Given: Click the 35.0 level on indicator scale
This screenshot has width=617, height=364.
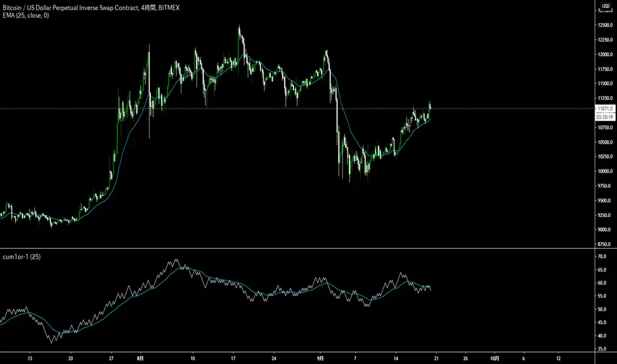Looking at the screenshot, I should click(x=602, y=349).
